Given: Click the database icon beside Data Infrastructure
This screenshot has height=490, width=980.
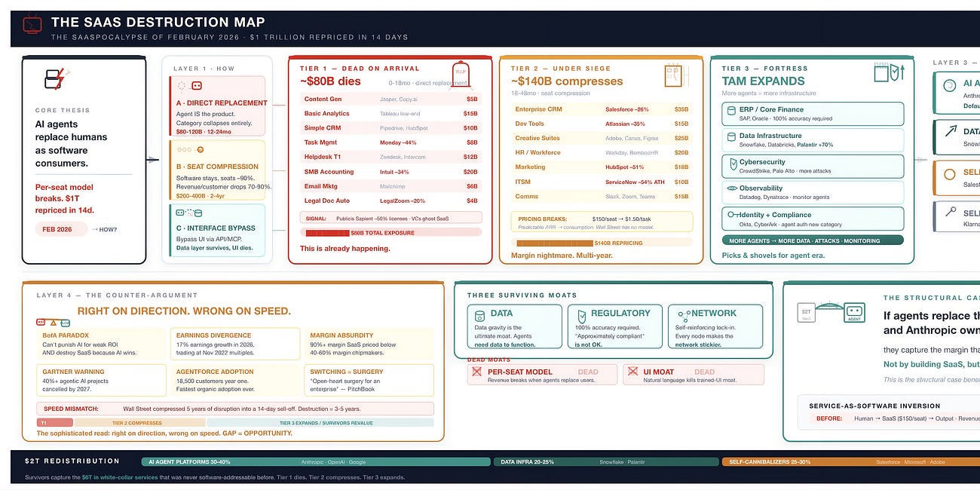Looking at the screenshot, I should (730, 136).
